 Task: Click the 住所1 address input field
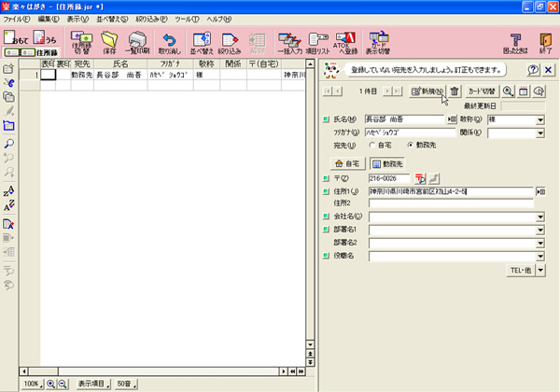tap(448, 191)
